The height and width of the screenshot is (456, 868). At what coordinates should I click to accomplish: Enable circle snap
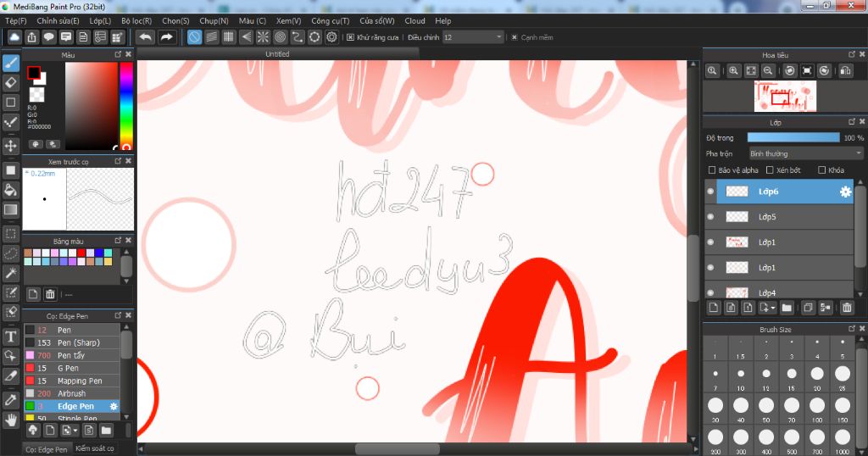(x=280, y=37)
